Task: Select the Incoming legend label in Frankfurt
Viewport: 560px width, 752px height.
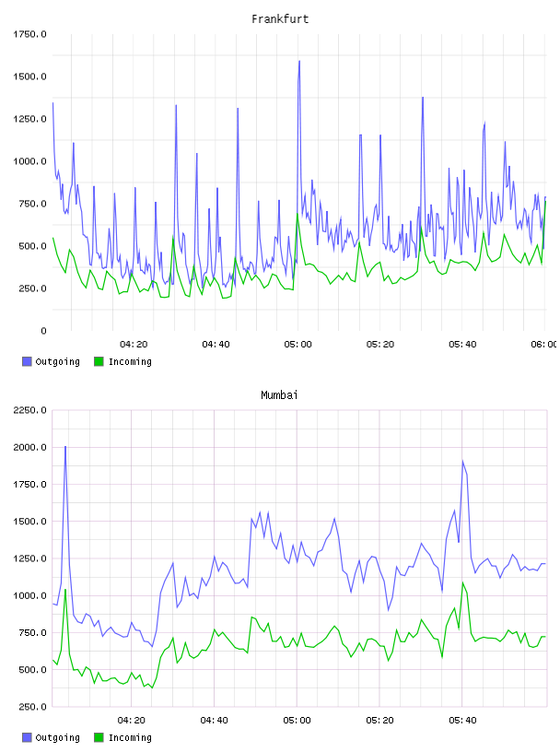Action: point(130,361)
